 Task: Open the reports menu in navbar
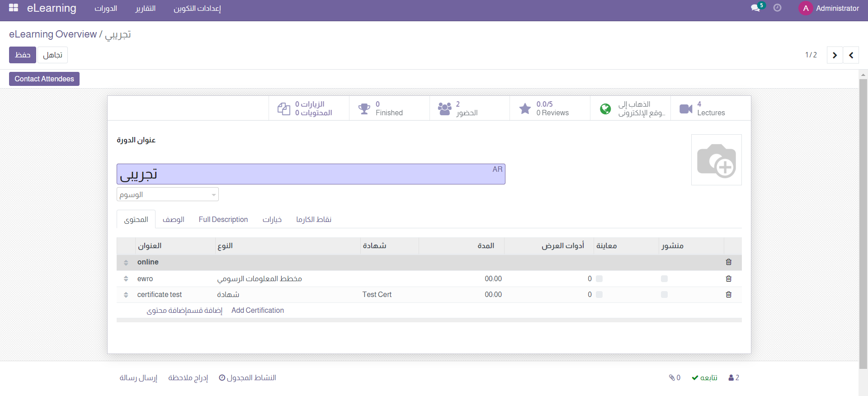[x=146, y=9]
